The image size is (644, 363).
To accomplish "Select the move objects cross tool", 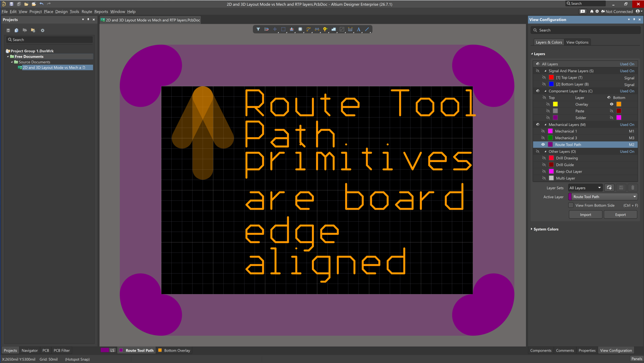I will [275, 30].
